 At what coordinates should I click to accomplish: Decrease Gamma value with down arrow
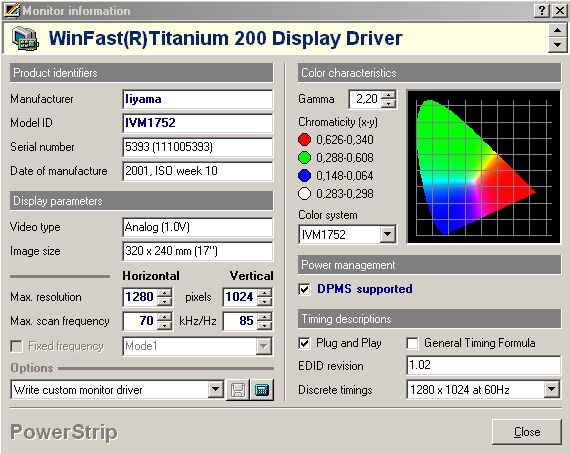[x=389, y=104]
